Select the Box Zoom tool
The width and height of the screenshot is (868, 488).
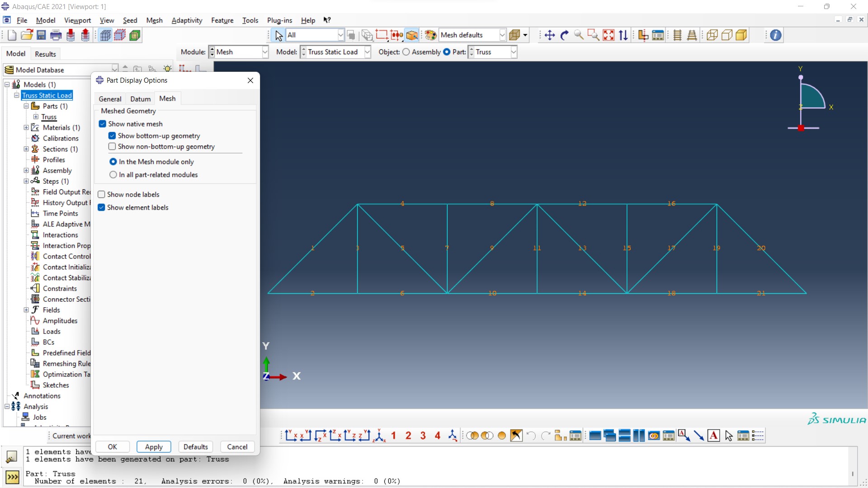pyautogui.click(x=593, y=35)
